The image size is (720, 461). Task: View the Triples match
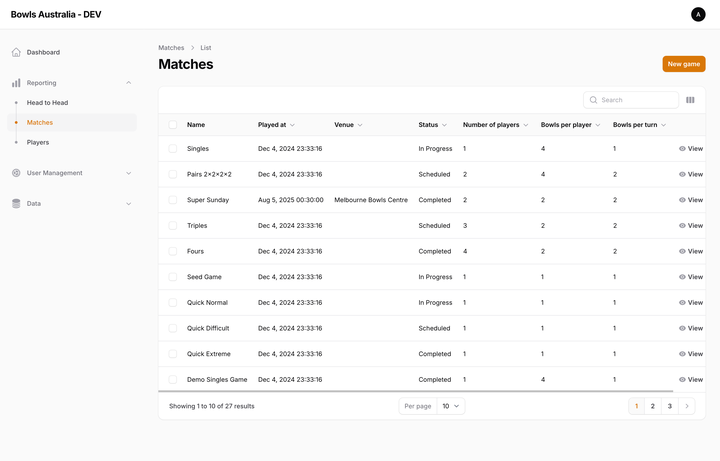click(x=691, y=226)
